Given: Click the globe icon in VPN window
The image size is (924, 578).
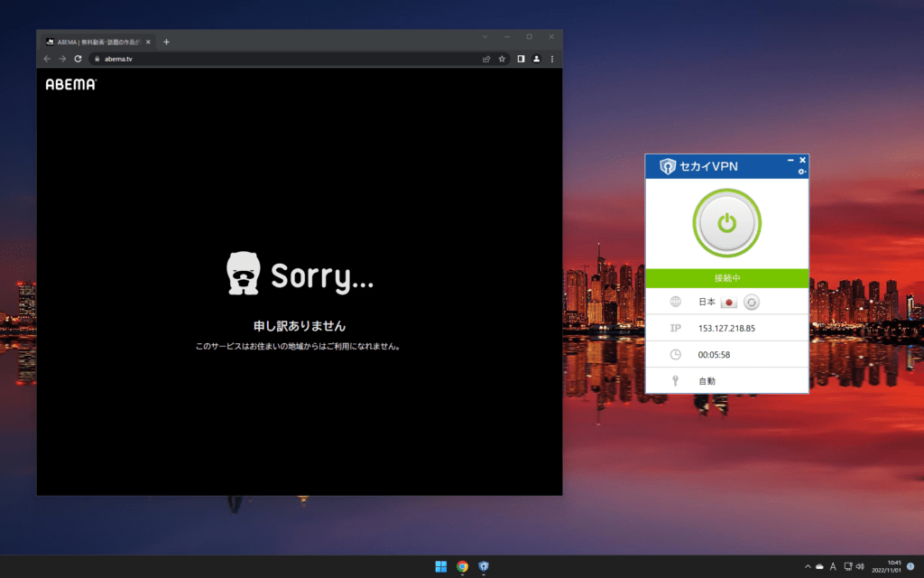Looking at the screenshot, I should tap(675, 302).
